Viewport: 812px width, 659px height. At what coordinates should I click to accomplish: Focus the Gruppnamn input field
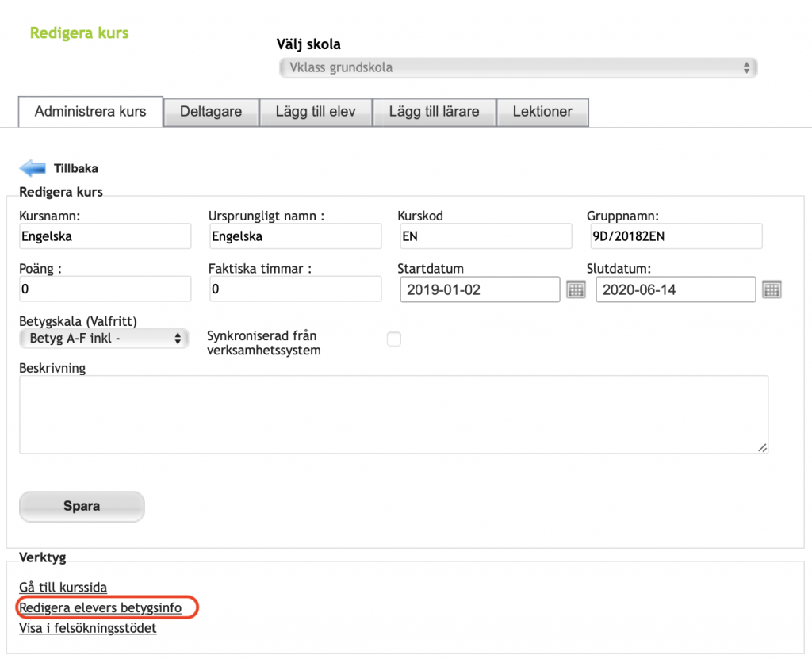pos(676,236)
